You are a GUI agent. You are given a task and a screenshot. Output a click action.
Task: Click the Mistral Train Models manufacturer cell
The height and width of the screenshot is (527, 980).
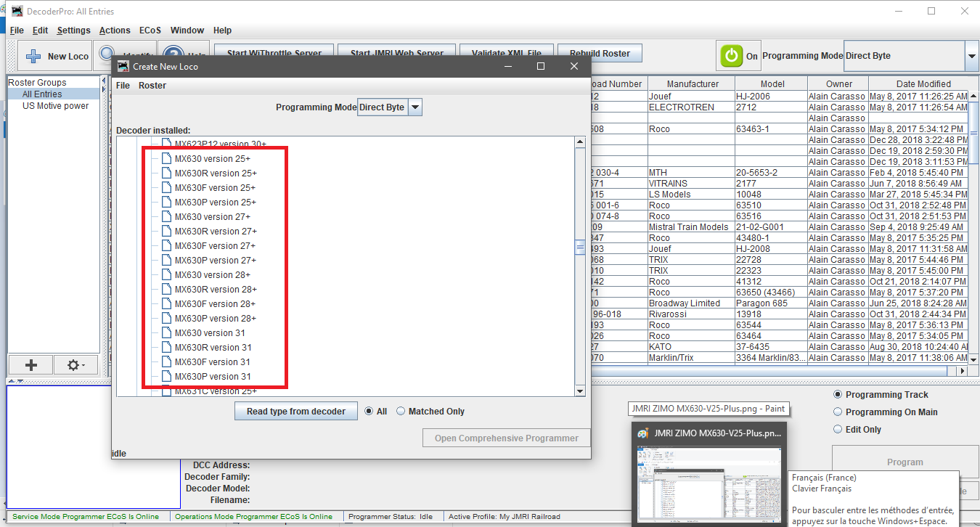tap(691, 227)
